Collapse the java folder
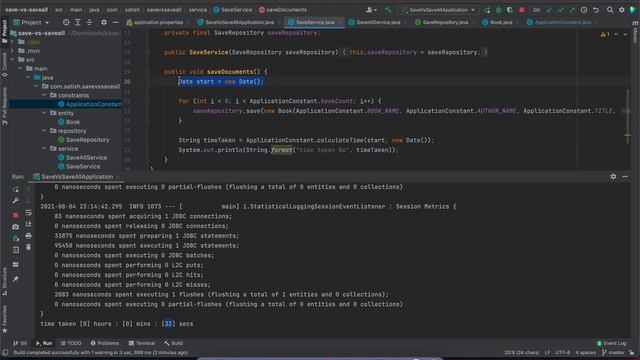Viewport: 640px width, 360px height. click(x=28, y=78)
